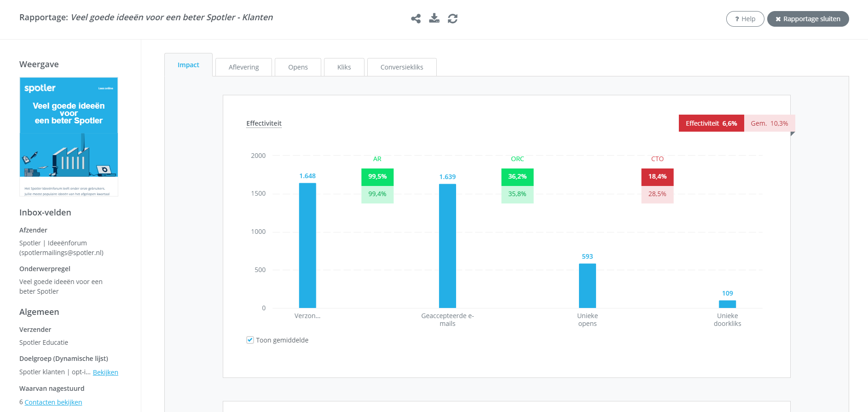868x412 pixels.
Task: Click the Unieke opens bar in chart
Action: [x=587, y=285]
